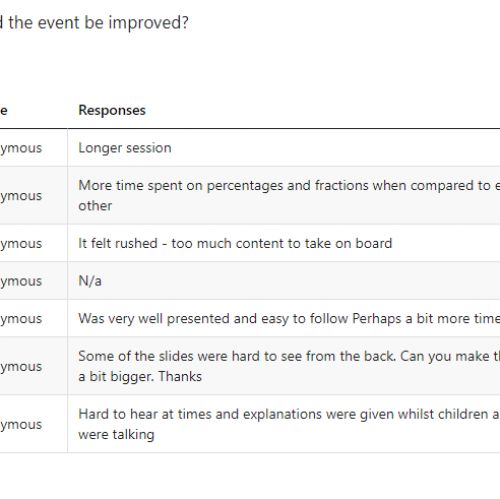The width and height of the screenshot is (500, 499).
Task: Click the Responses column header
Action: point(112,110)
